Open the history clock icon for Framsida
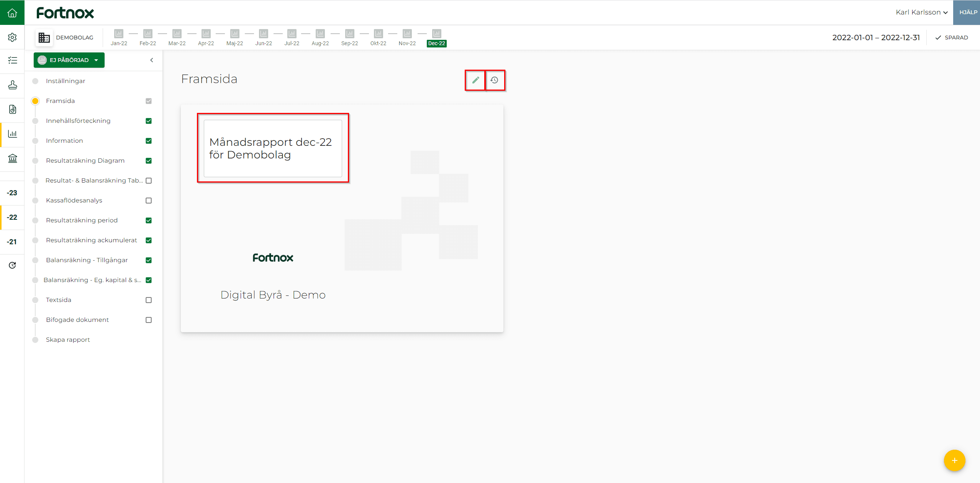Screen dimensions: 980x483 (495, 80)
